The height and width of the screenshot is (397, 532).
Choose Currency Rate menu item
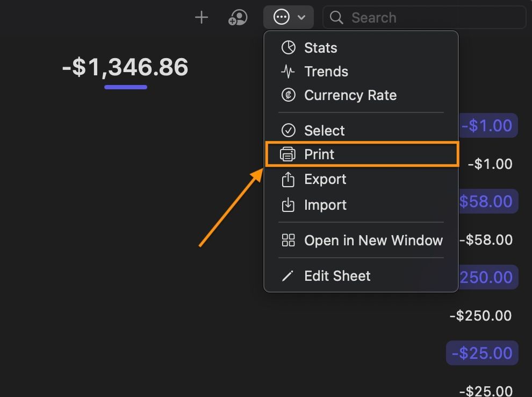[350, 95]
